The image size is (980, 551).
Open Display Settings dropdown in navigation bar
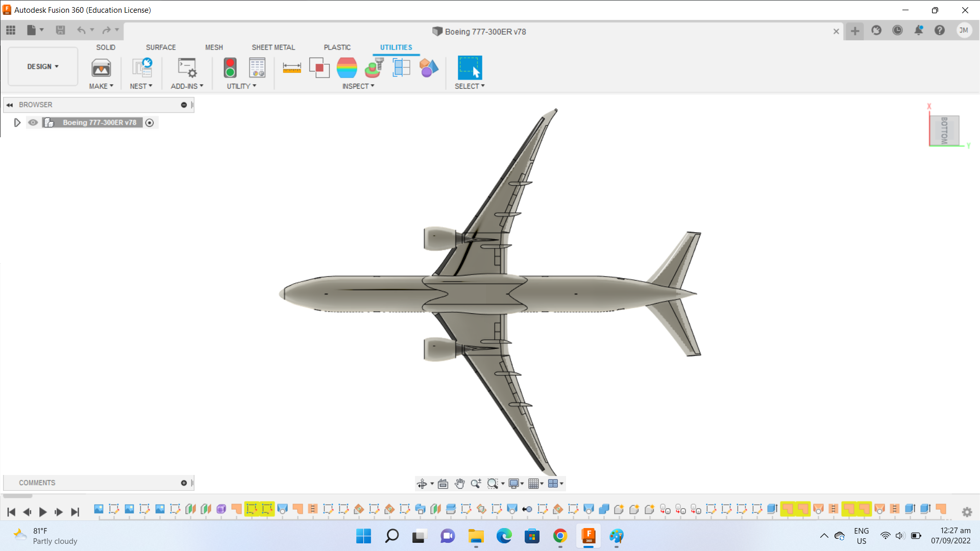point(517,484)
